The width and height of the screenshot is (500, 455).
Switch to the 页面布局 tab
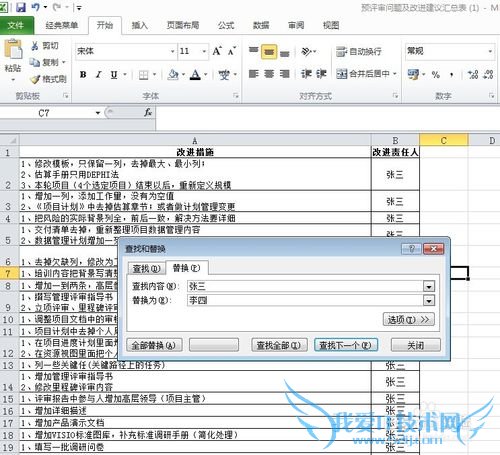point(183,25)
